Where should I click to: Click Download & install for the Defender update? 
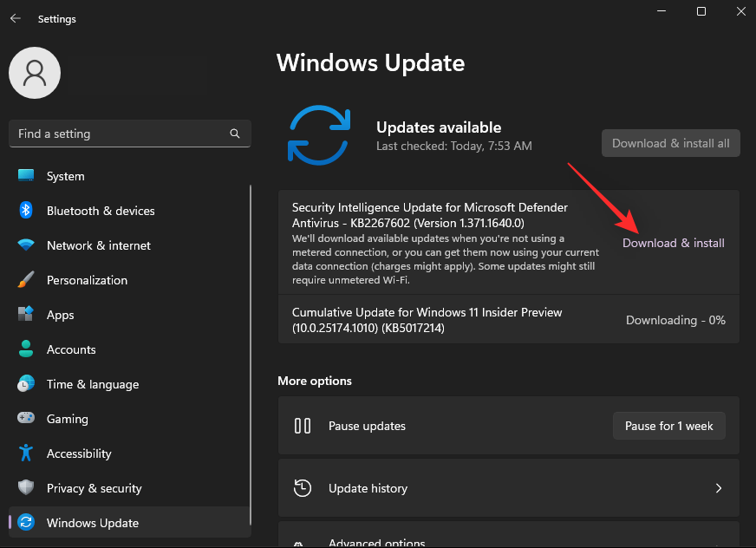(x=674, y=243)
